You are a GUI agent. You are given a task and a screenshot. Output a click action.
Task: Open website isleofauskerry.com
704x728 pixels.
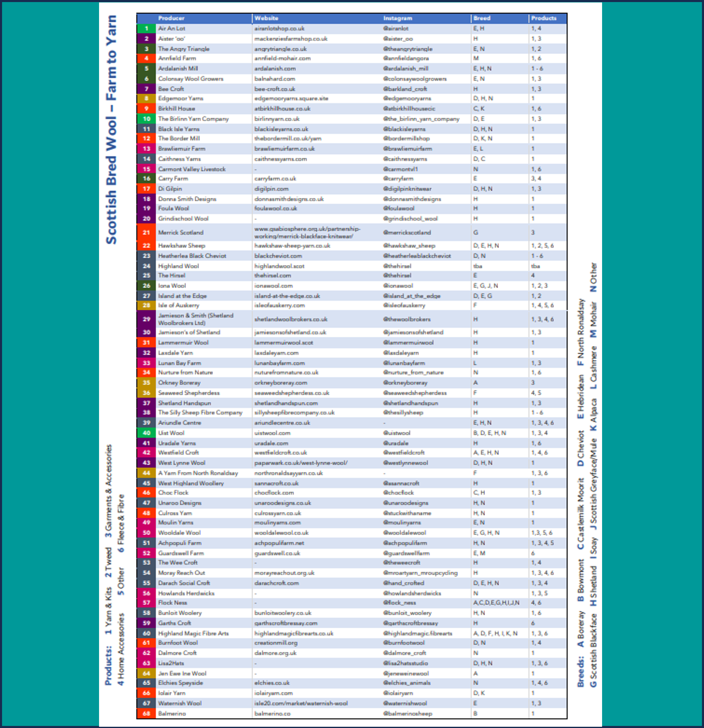(279, 306)
